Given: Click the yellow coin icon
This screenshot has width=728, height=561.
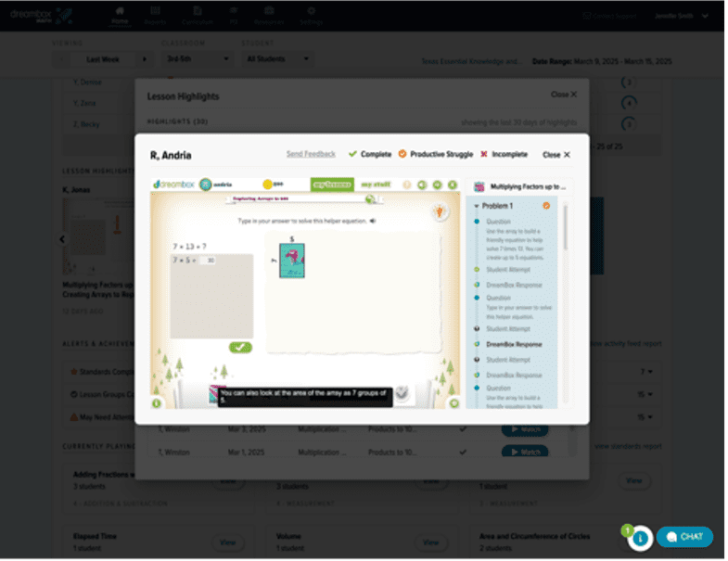Looking at the screenshot, I should pyautogui.click(x=267, y=185).
